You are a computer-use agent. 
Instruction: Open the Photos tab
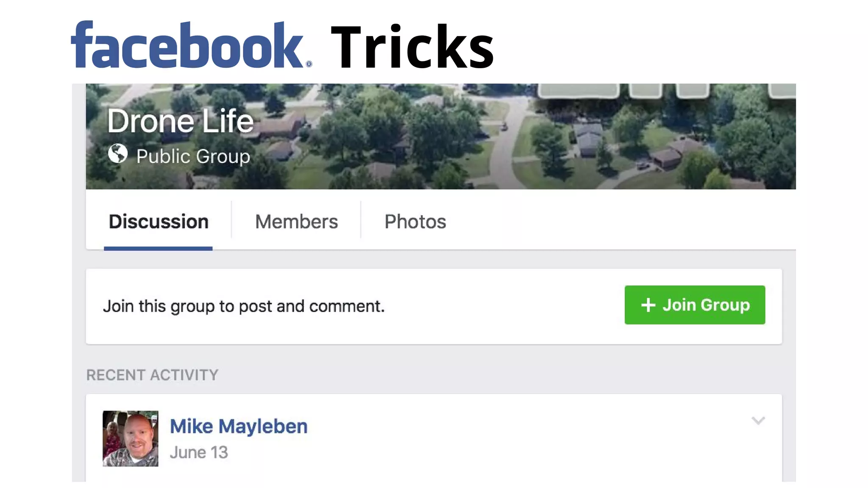pyautogui.click(x=415, y=222)
